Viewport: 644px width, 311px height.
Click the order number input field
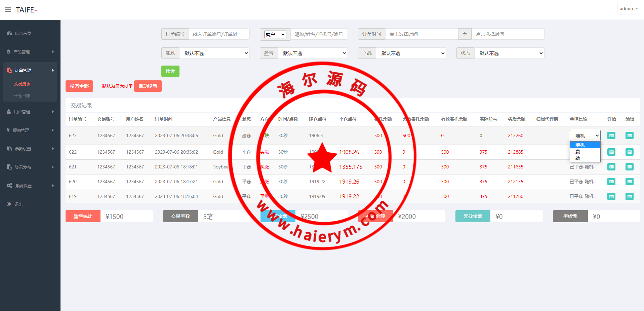(219, 34)
